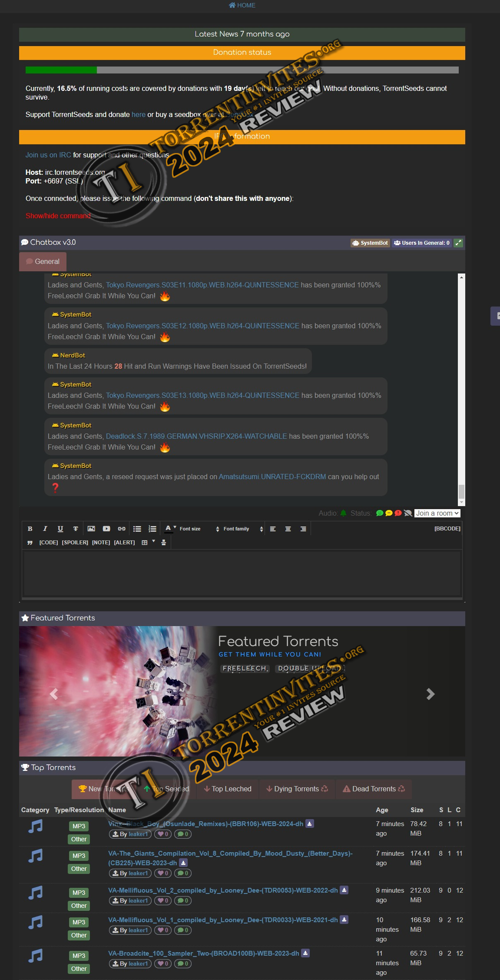The width and height of the screenshot is (500, 980).
Task: Click the blockquote icon in editor
Action: (30, 543)
